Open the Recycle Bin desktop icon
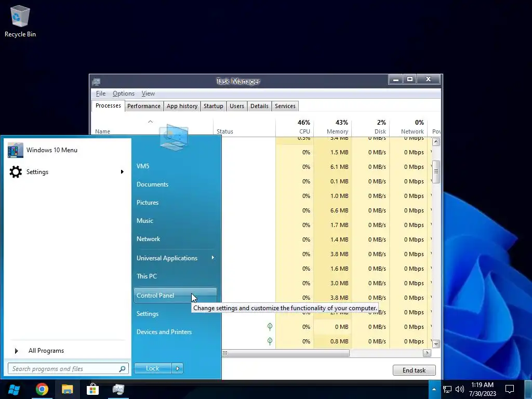532x399 pixels. pyautogui.click(x=20, y=21)
